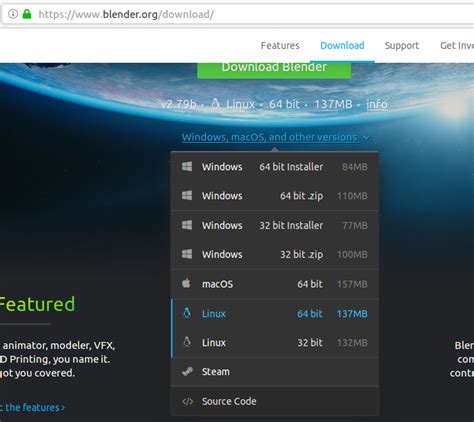
Task: Collapse the other versions chevron arrow
Action: pyautogui.click(x=366, y=138)
